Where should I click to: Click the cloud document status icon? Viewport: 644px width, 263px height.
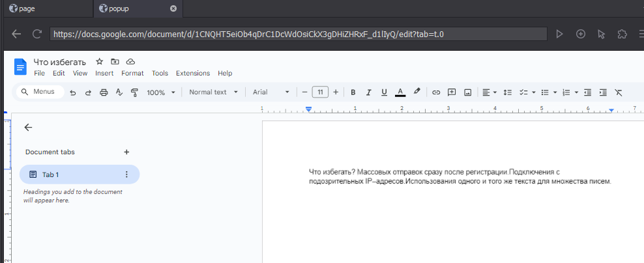coord(130,62)
